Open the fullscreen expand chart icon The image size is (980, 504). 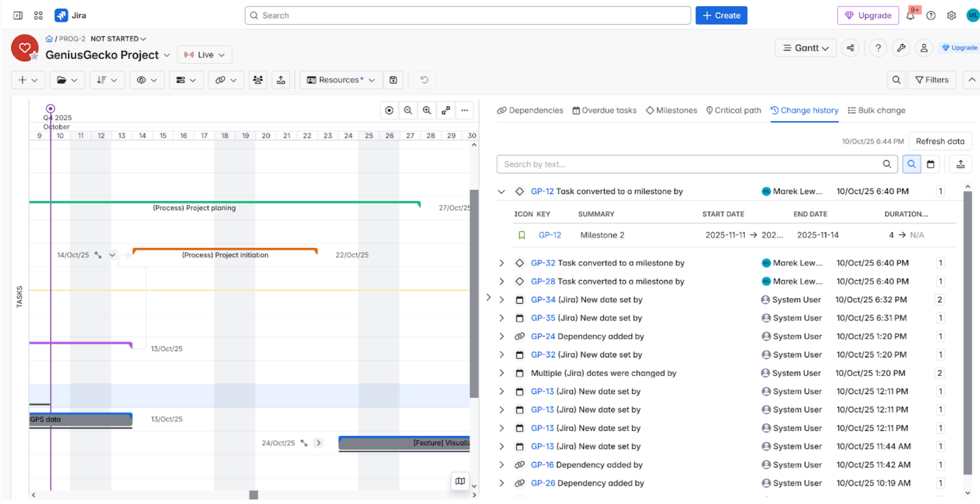click(x=446, y=110)
